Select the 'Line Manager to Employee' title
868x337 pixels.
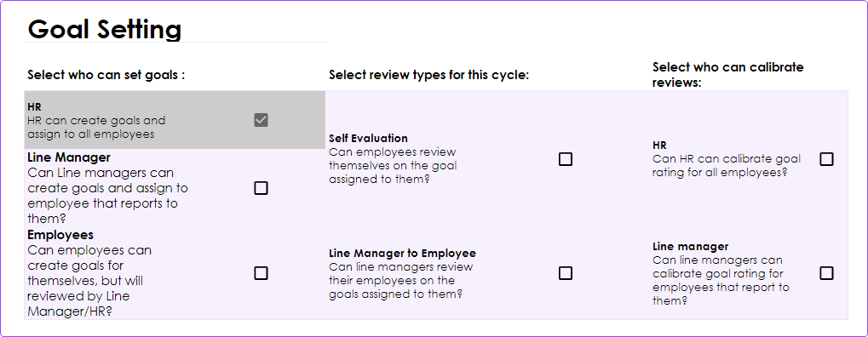[402, 254]
